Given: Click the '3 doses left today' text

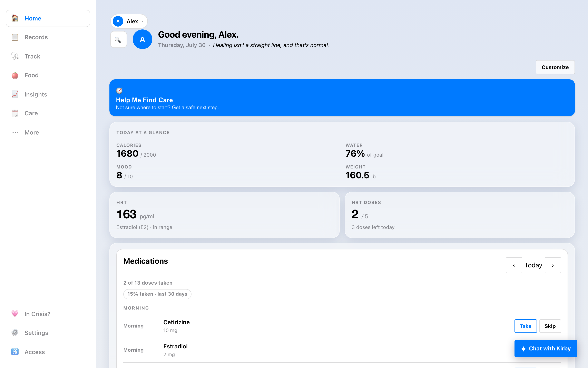Looking at the screenshot, I should 373,227.
